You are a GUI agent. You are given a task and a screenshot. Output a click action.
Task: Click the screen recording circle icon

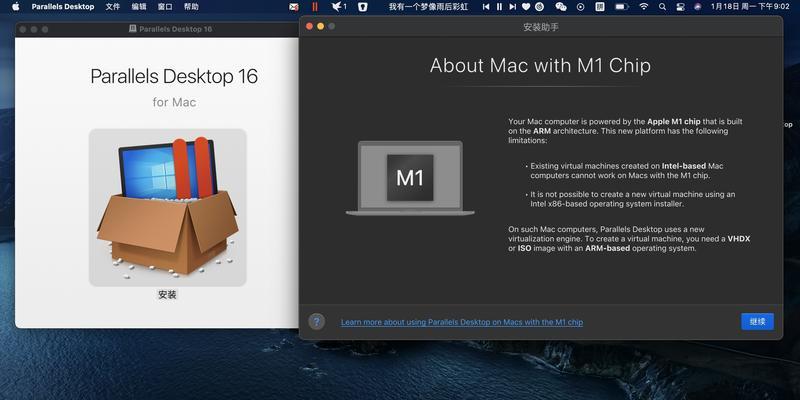581,7
